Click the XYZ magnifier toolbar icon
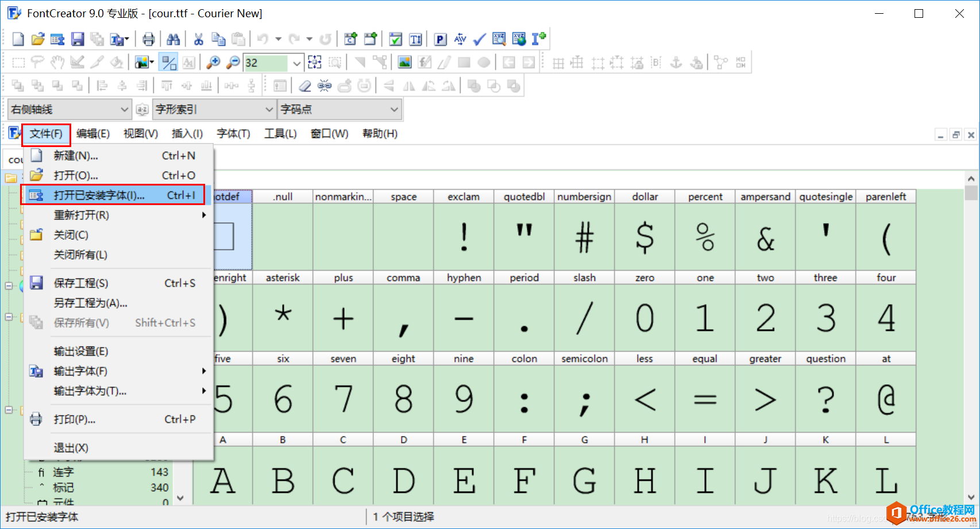Screen dimensions: 980x529 pyautogui.click(x=499, y=39)
